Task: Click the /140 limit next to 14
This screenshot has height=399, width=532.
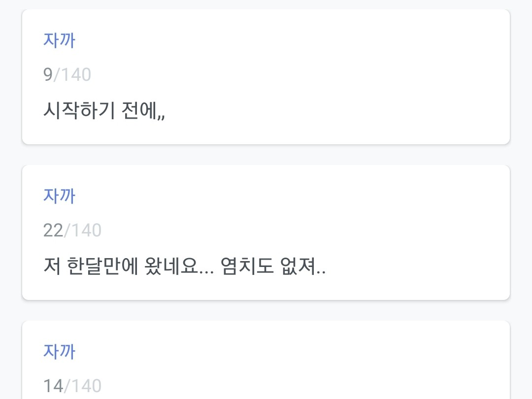Action: (x=83, y=386)
